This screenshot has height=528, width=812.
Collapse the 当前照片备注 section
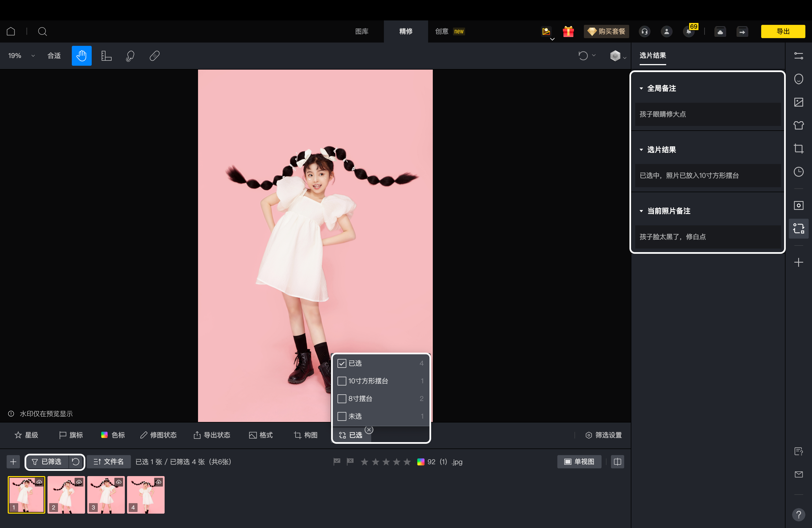coord(641,211)
